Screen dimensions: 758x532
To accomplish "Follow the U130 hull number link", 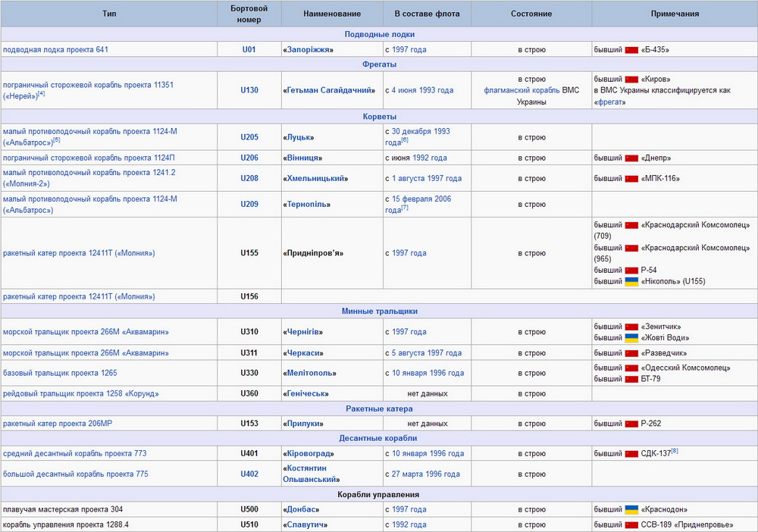I will [249, 90].
